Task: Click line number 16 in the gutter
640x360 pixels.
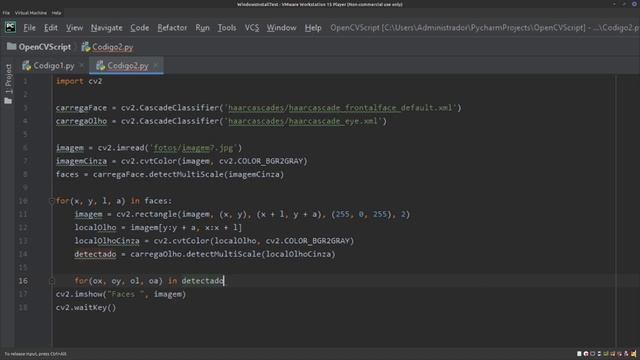Action: point(23,281)
